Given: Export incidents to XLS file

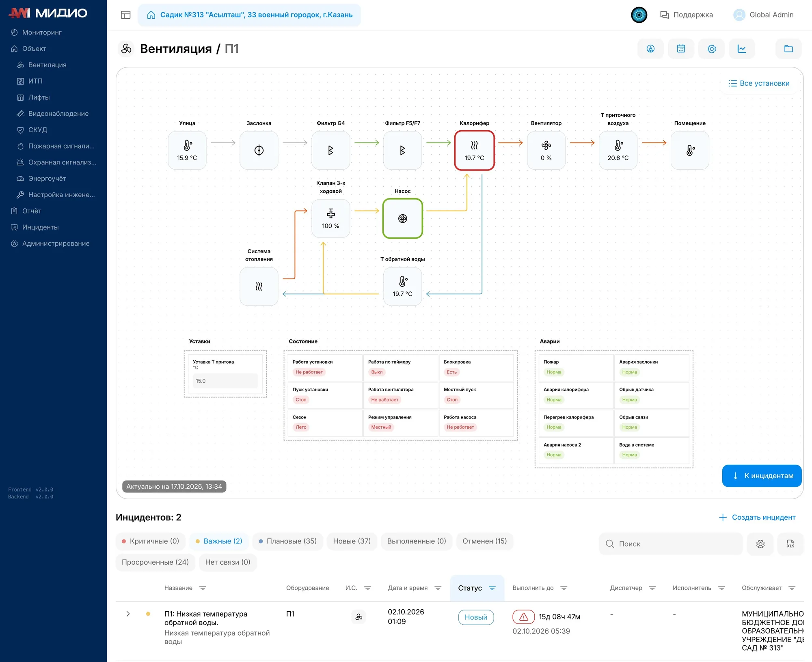Looking at the screenshot, I should coord(790,544).
